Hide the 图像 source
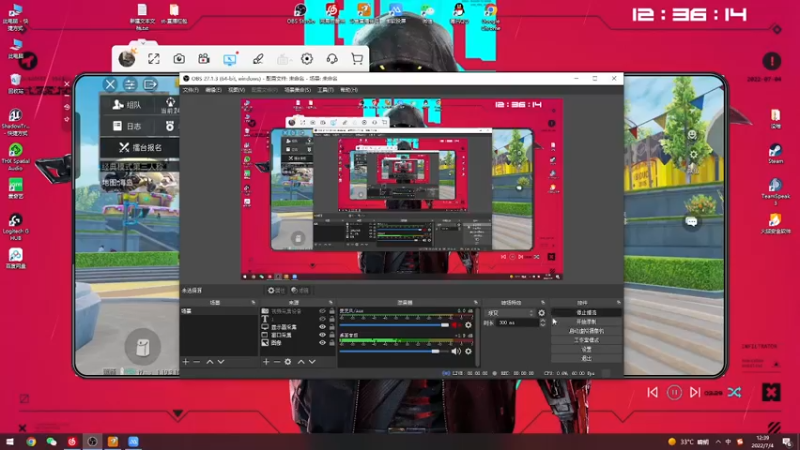800x450 pixels. [322, 343]
